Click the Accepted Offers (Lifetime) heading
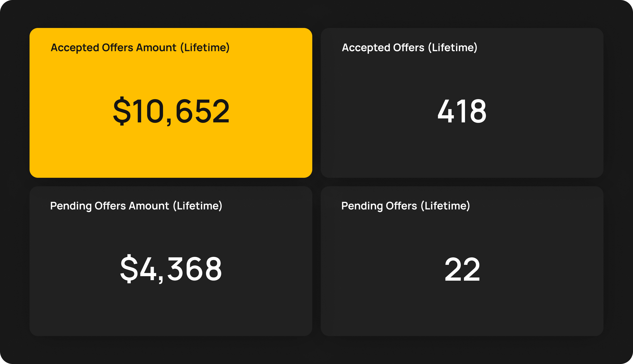Viewport: 633px width, 364px height. [410, 48]
